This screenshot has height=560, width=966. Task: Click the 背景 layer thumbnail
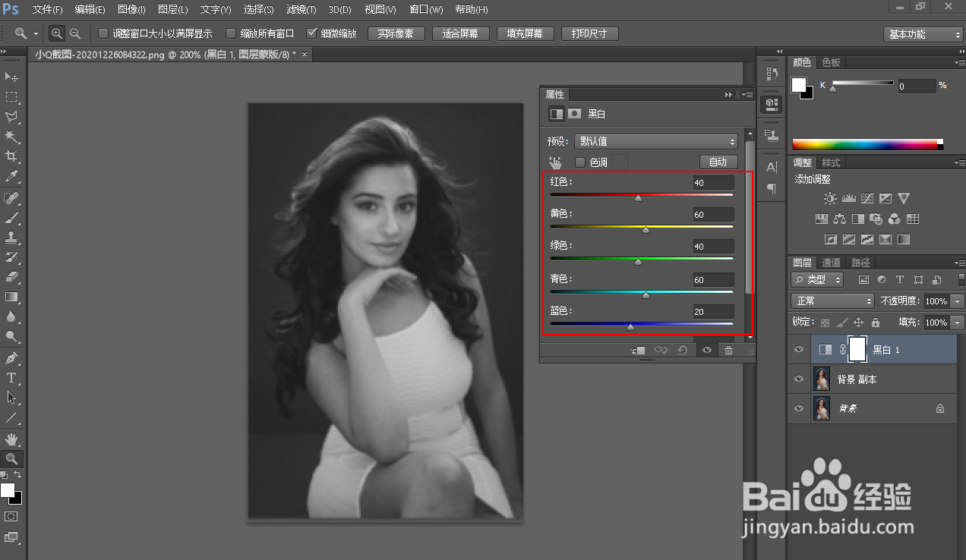click(x=821, y=408)
